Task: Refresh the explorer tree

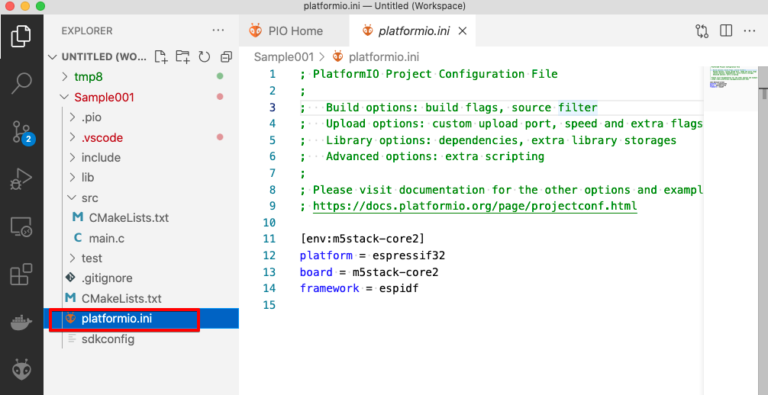Action: coord(204,57)
